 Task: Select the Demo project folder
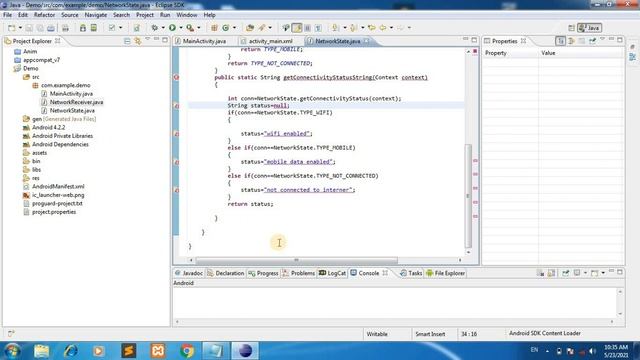(x=30, y=68)
